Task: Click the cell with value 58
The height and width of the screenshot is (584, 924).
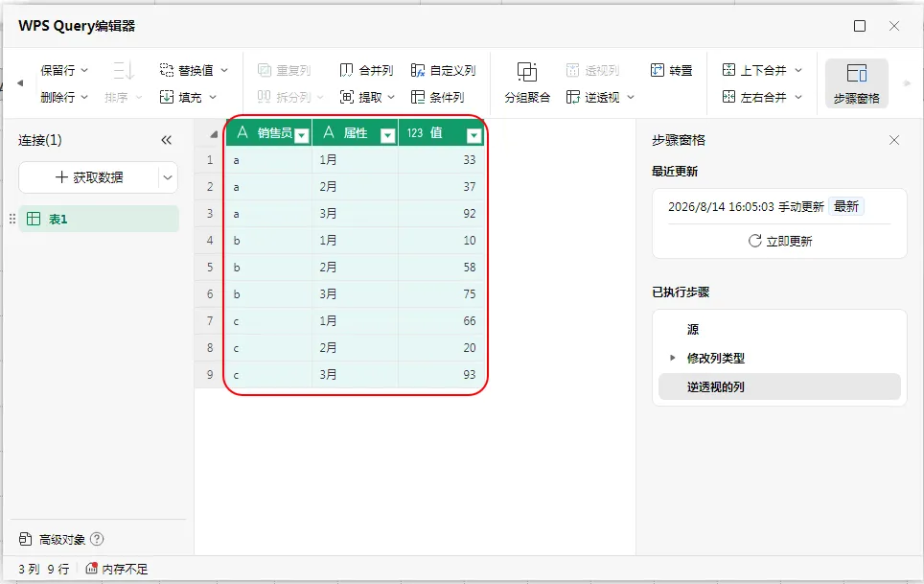Action: (441, 267)
